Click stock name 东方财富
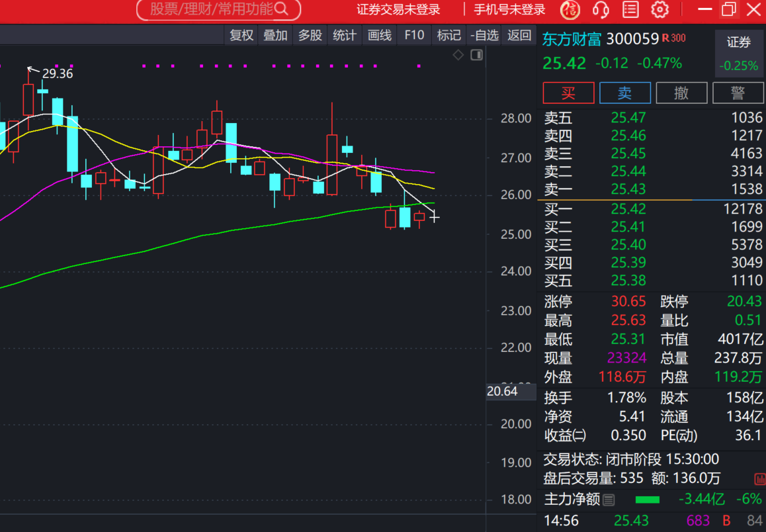The image size is (766, 532). coord(572,39)
